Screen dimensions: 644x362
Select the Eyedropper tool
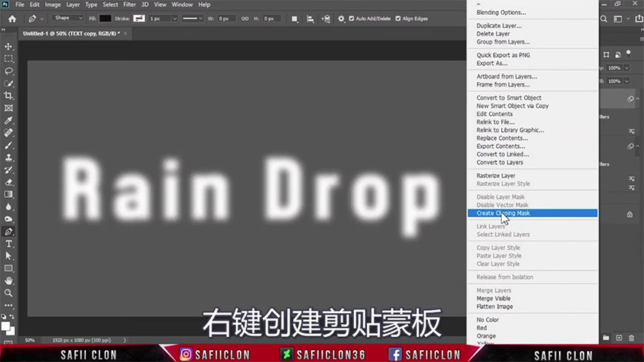coord(8,121)
